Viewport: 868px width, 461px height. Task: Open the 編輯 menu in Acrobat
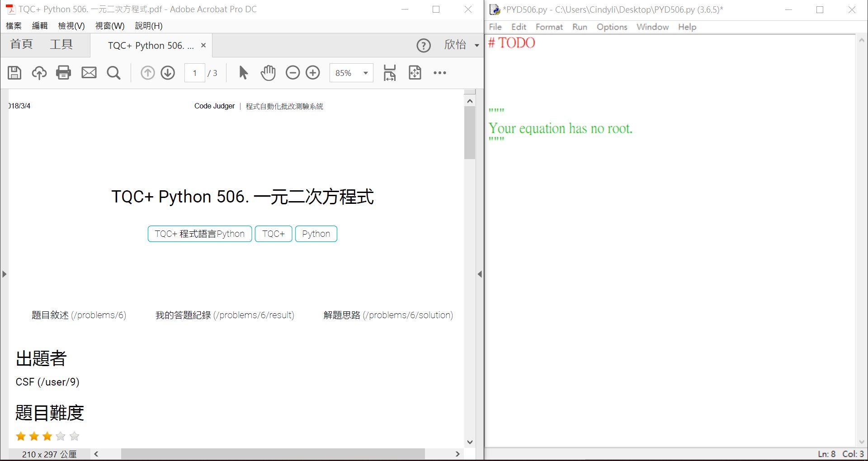point(40,26)
